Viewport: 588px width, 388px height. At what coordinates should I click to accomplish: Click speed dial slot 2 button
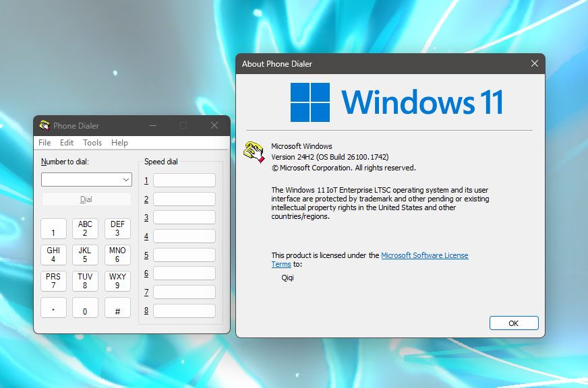184,199
